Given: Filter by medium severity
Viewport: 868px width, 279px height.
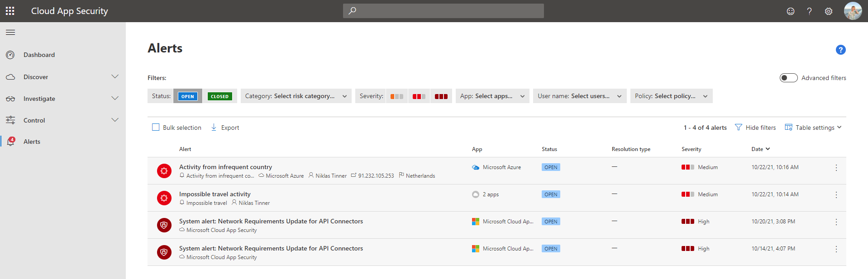Looking at the screenshot, I should pos(419,96).
